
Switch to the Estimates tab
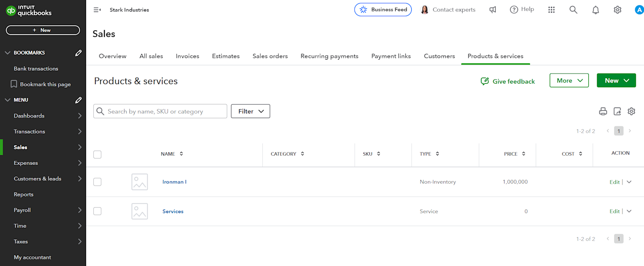coord(226,56)
